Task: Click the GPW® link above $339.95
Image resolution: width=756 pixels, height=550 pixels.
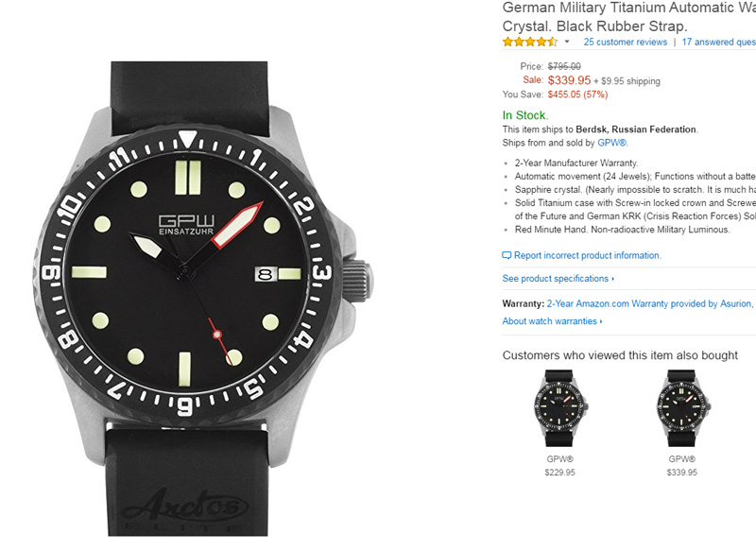Action: pos(681,458)
